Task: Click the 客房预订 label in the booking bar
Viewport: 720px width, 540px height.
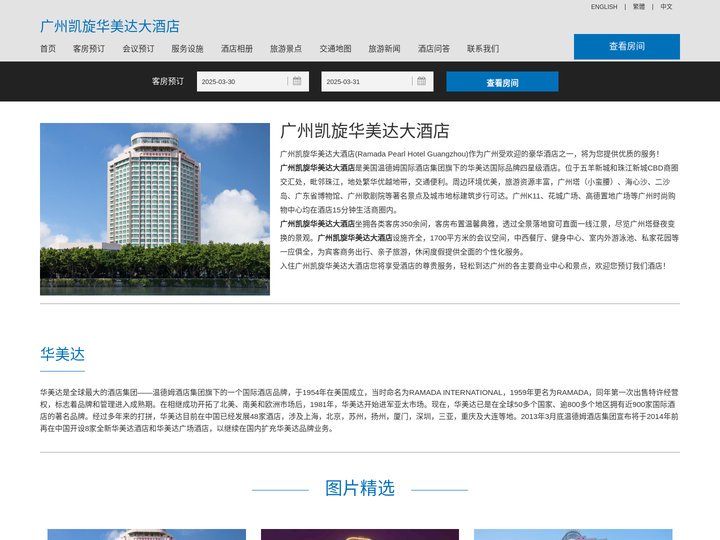Action: pos(168,81)
